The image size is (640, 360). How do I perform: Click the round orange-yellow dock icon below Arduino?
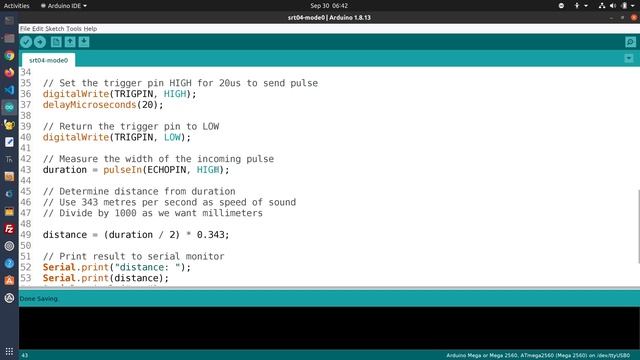click(9, 124)
